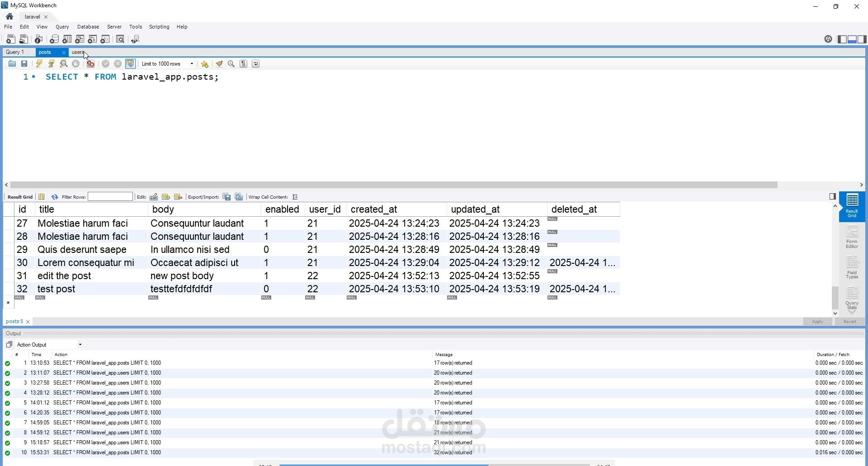
Task: Create a new function icon in main toolbar
Action: [105, 39]
